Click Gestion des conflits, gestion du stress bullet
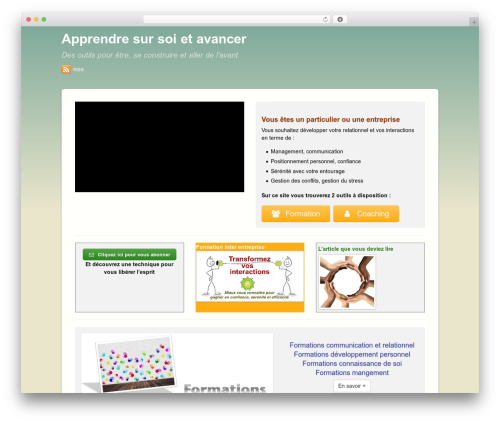The width and height of the screenshot is (500, 423). click(317, 181)
